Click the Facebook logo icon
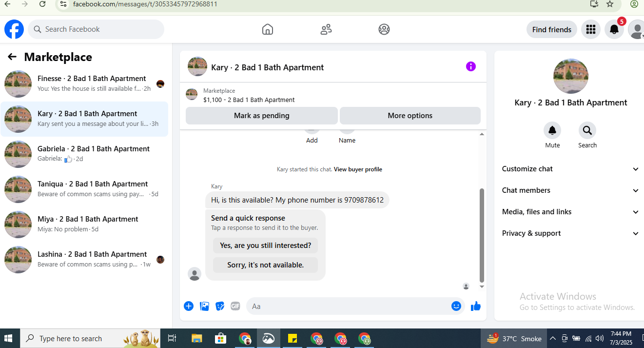 click(x=14, y=29)
